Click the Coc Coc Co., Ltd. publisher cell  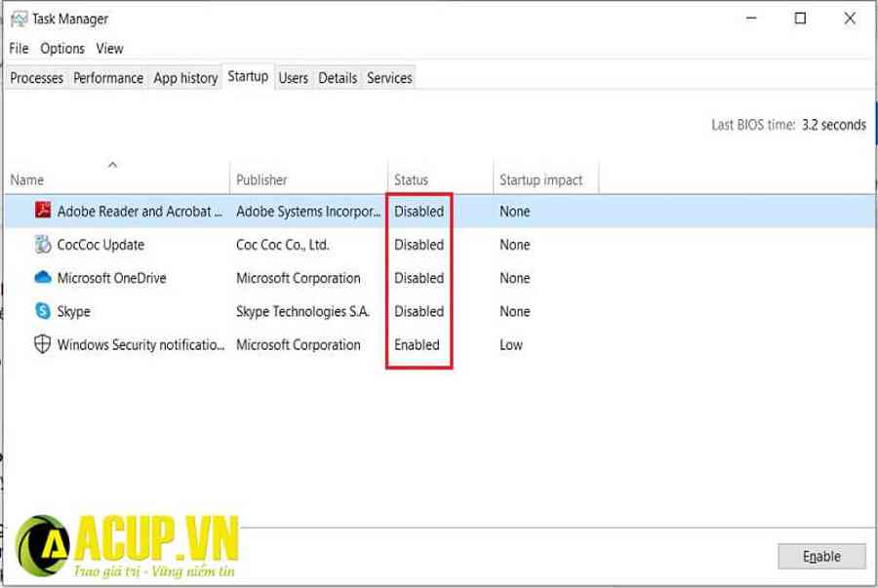point(282,245)
